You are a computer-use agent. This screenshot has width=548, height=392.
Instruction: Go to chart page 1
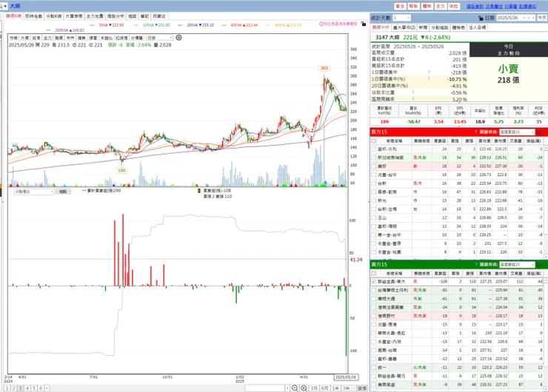tap(7, 388)
